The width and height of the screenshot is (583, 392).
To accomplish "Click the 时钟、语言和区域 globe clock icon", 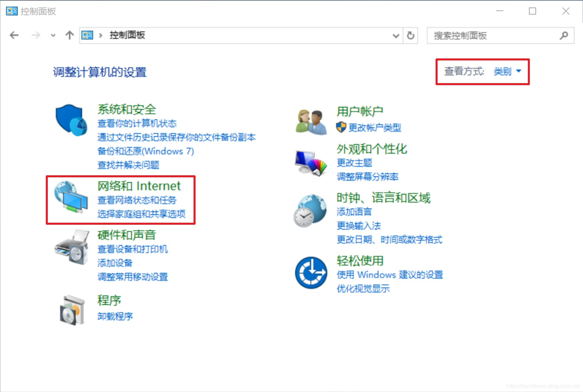I will tap(311, 211).
